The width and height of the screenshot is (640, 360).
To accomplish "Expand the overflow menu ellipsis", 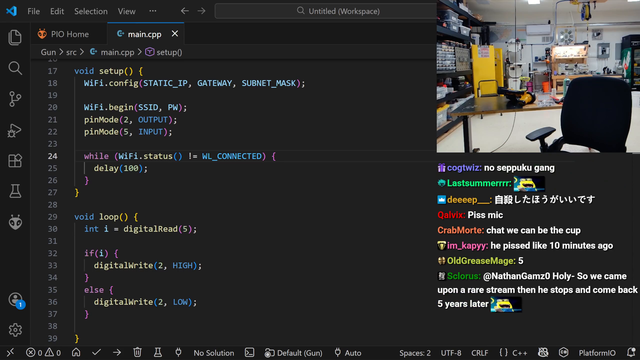I will point(153,11).
